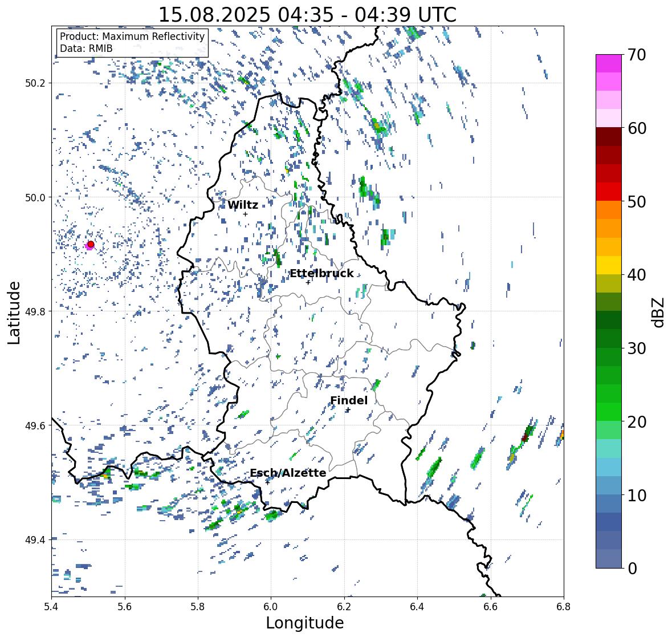The width and height of the screenshot is (672, 637).
Task: Click the Findel station label
Action: [x=349, y=400]
